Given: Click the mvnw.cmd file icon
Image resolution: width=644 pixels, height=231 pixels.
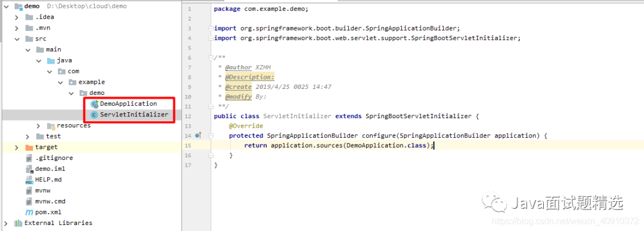Looking at the screenshot, I should click(x=29, y=202).
